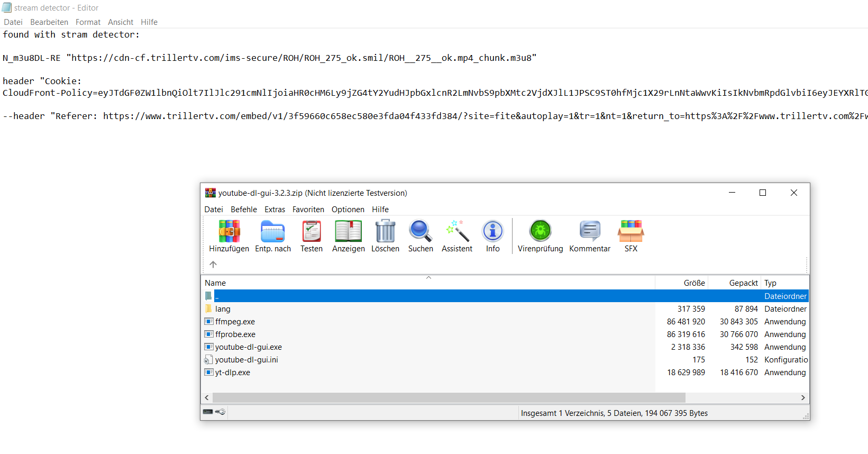Open the Favoriten menu
Image resolution: width=868 pixels, height=454 pixels.
point(308,210)
